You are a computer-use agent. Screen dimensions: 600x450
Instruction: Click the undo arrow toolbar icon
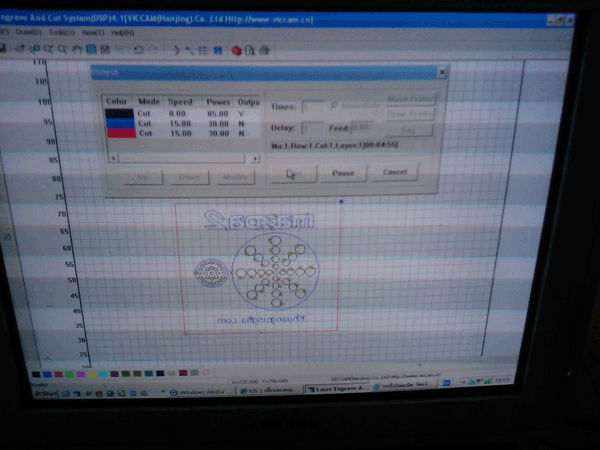click(x=139, y=50)
